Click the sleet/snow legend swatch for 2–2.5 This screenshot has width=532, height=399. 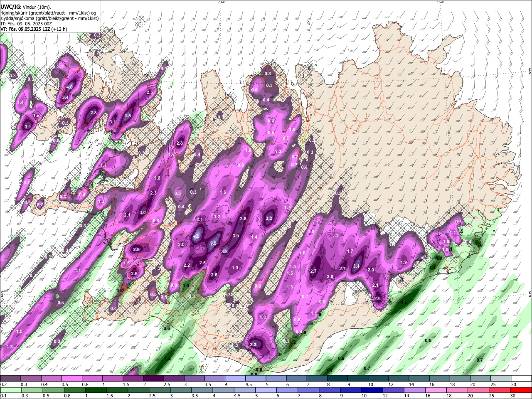click(153, 379)
